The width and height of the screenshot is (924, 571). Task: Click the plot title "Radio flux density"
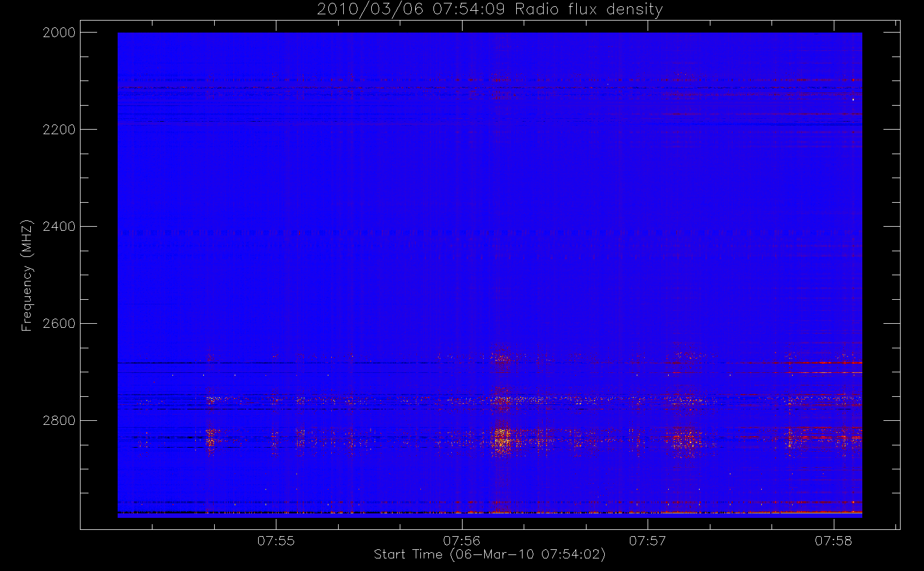589,10
